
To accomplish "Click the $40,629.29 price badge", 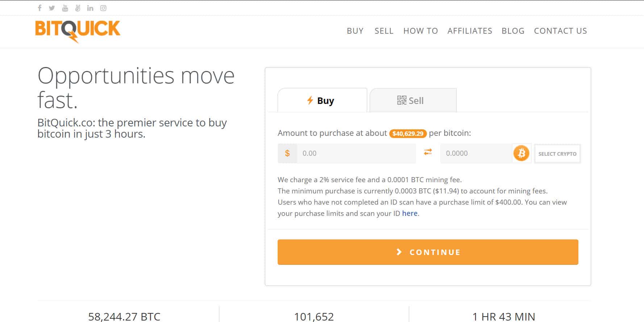I will (408, 134).
